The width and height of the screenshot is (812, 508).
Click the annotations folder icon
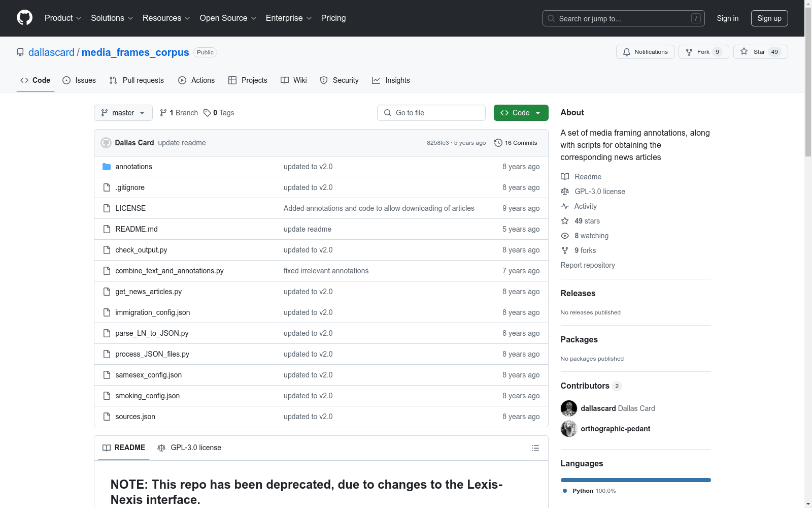[x=107, y=167]
